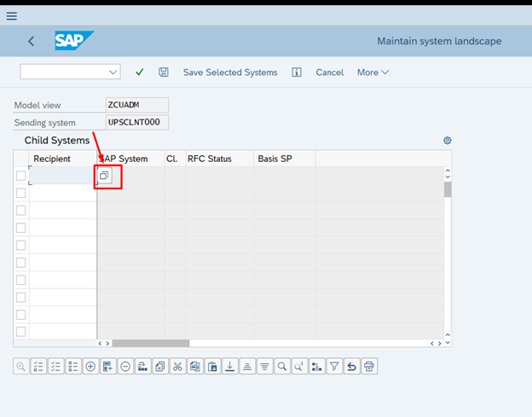Click the Sending system field UPSCLNT000
Viewport: 532px width, 417px height.
[x=137, y=122]
